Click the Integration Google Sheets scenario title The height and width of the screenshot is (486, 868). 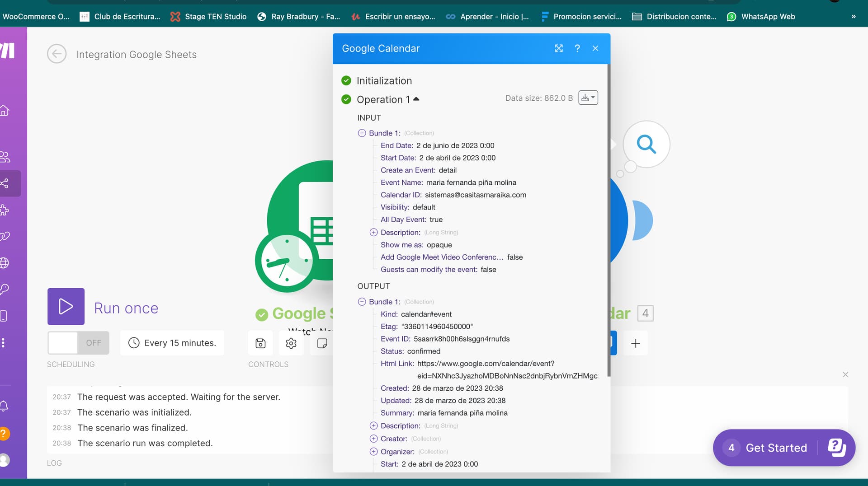137,54
